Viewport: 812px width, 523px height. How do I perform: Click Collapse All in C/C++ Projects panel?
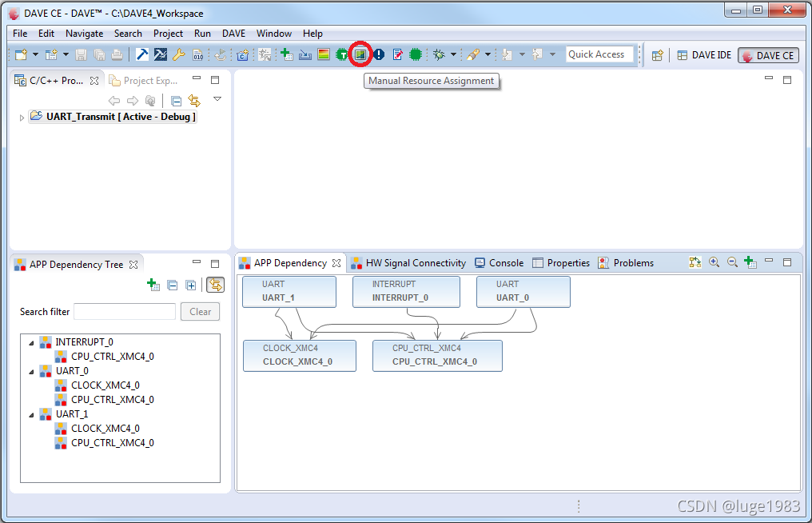pyautogui.click(x=176, y=101)
